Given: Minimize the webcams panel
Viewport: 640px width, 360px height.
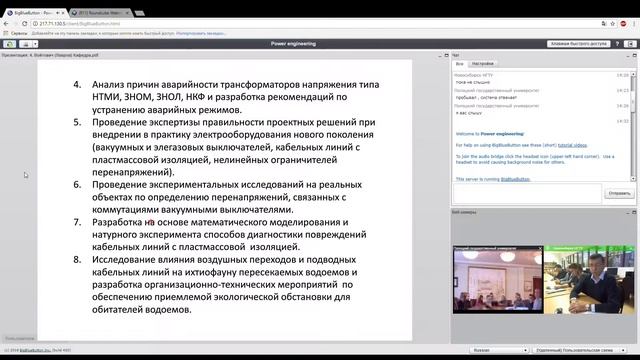Looking at the screenshot, I should tap(628, 212).
